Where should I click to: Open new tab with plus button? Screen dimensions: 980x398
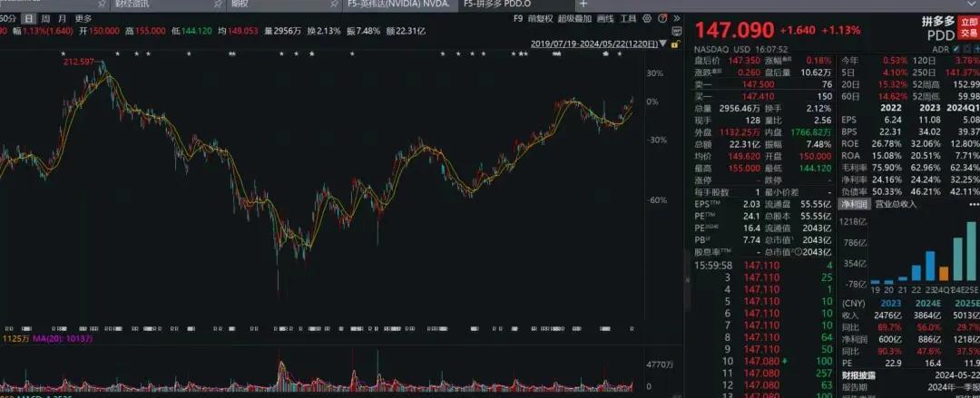583,4
